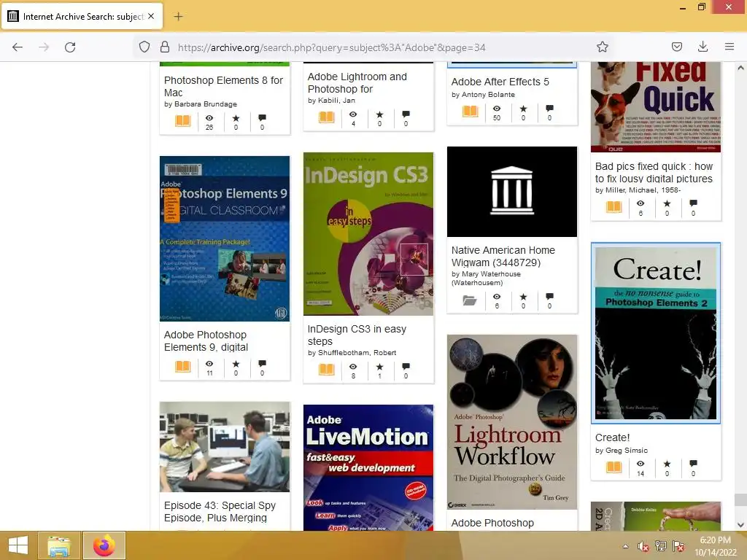Viewport: 747px width, 560px height.
Task: Click the muted volume tray icon
Action: (643, 546)
